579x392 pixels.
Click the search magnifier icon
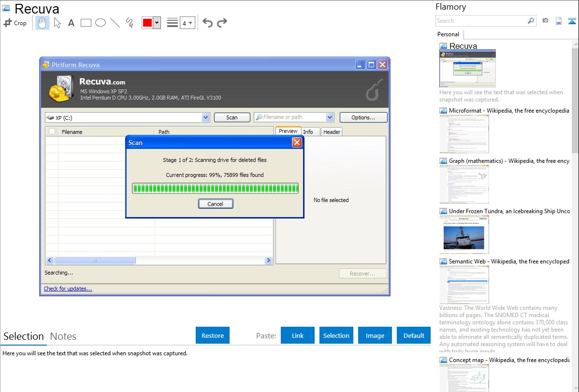point(531,21)
